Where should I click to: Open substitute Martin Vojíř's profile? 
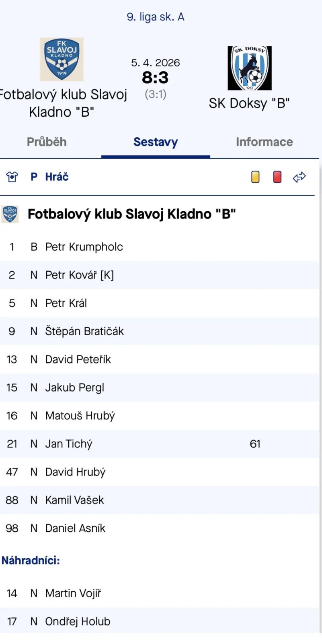tap(73, 593)
